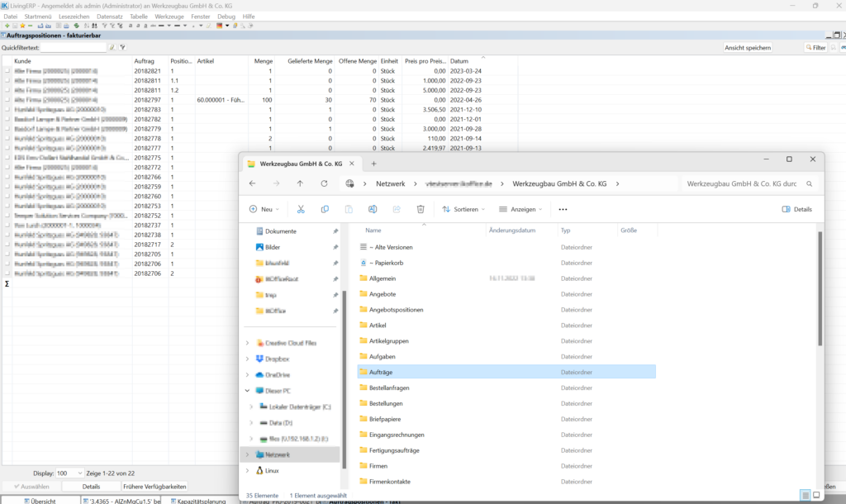Expand the Dropbox tree node
The image size is (846, 504).
point(247,359)
